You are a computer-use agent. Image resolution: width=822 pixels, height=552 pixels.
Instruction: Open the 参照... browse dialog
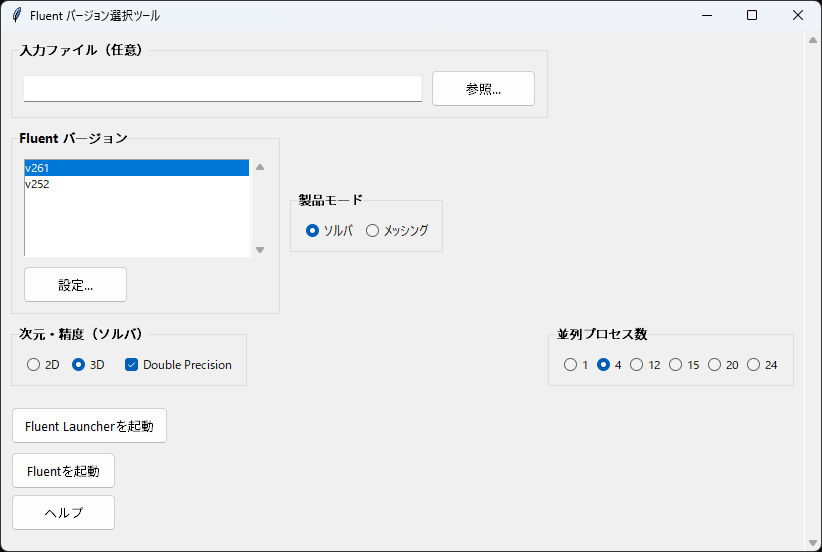pos(483,89)
